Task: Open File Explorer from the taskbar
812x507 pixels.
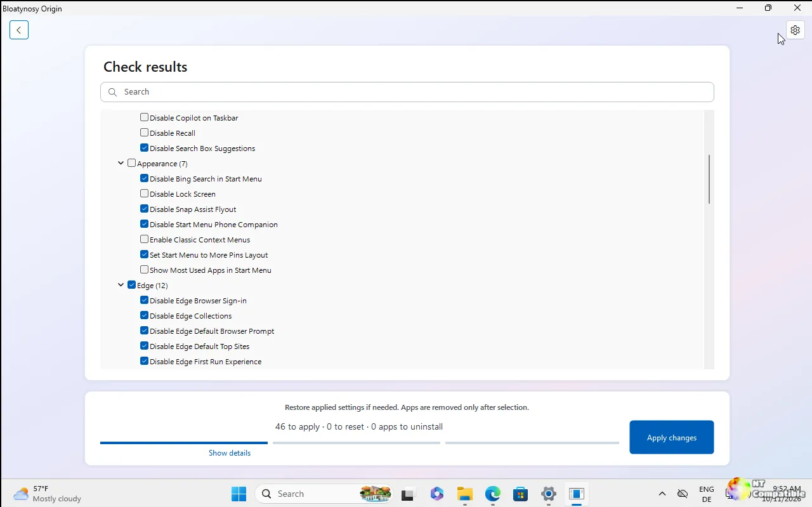Action: 465,494
